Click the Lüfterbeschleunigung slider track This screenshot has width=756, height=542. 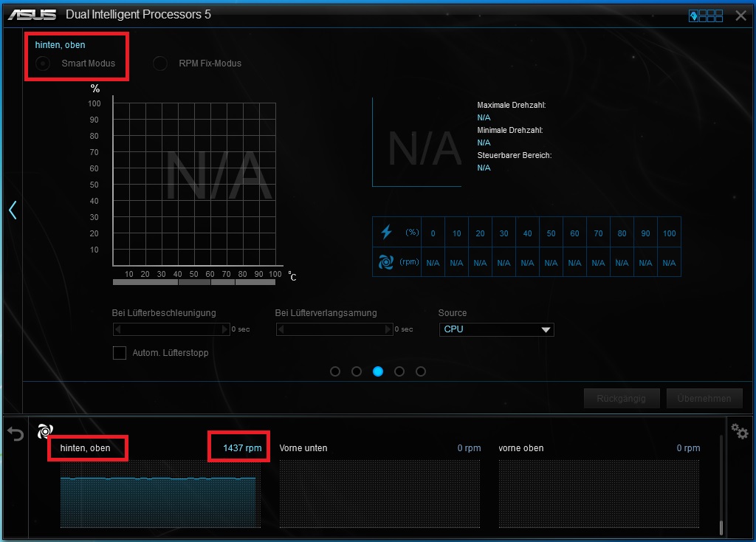point(171,329)
